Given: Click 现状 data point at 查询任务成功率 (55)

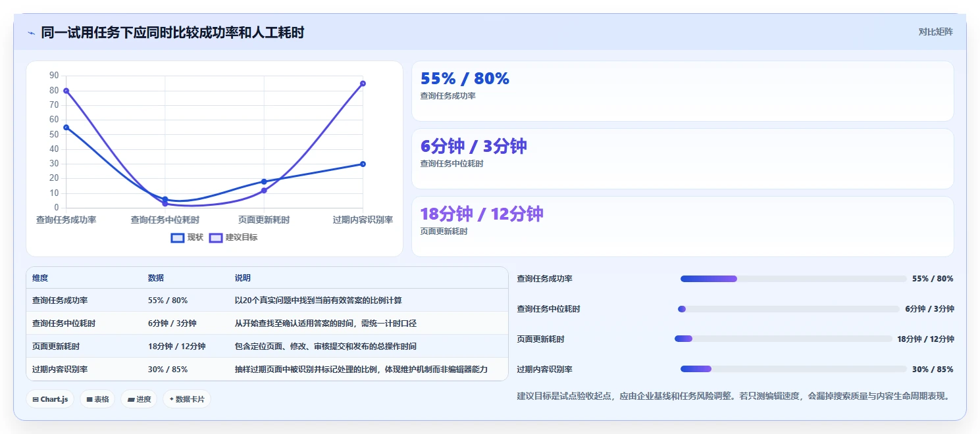Looking at the screenshot, I should pyautogui.click(x=66, y=128).
